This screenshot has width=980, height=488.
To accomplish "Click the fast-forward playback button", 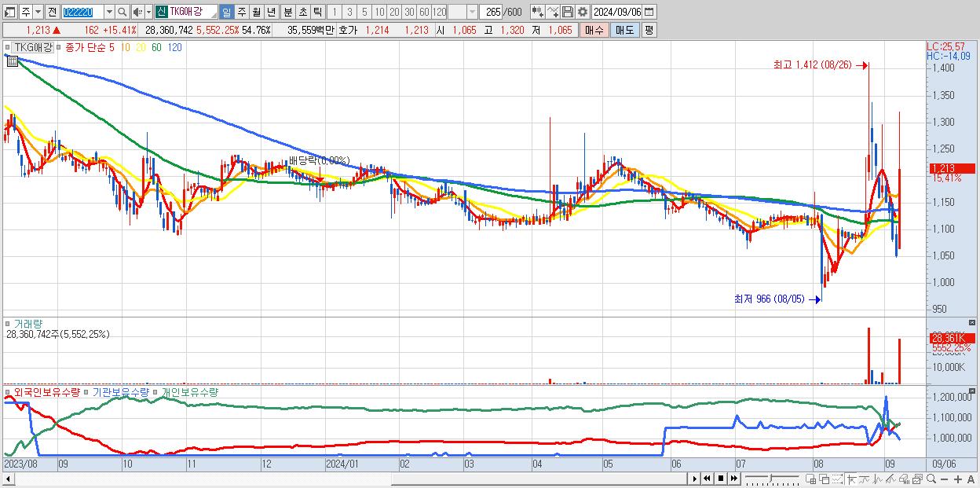I will point(733,479).
